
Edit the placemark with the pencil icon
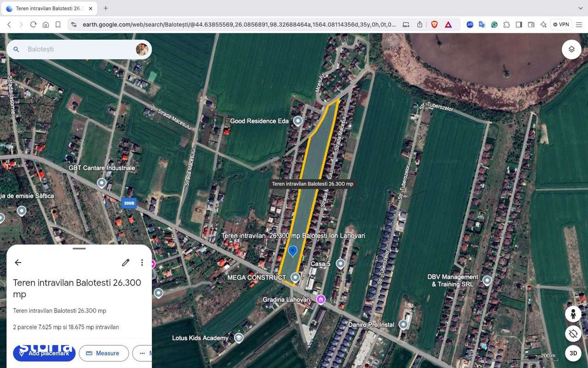(125, 262)
